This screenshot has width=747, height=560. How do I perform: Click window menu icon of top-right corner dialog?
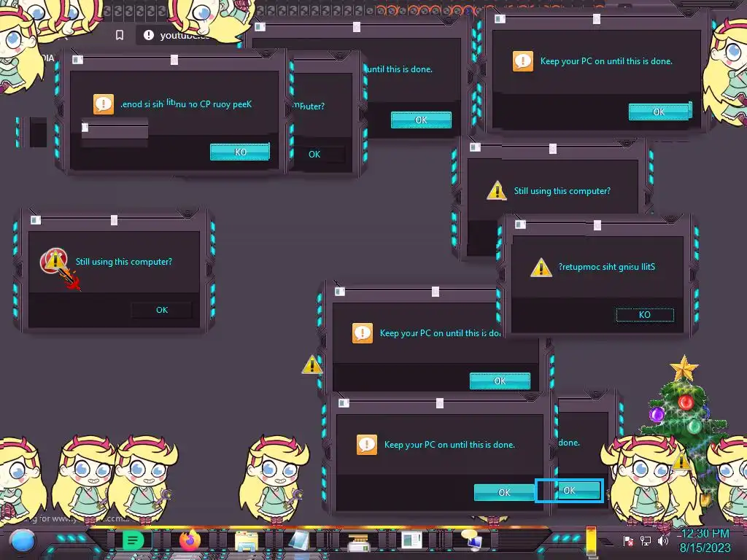pyautogui.click(x=500, y=18)
